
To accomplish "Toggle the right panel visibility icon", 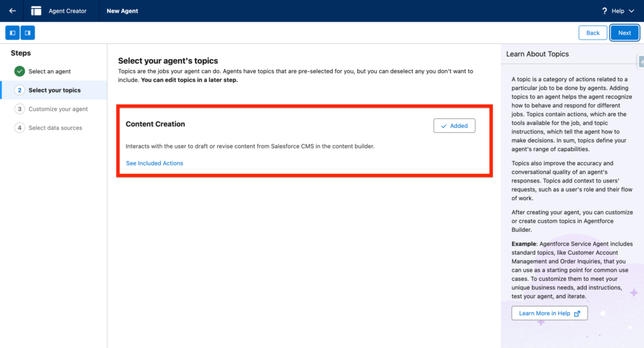I will pos(28,33).
